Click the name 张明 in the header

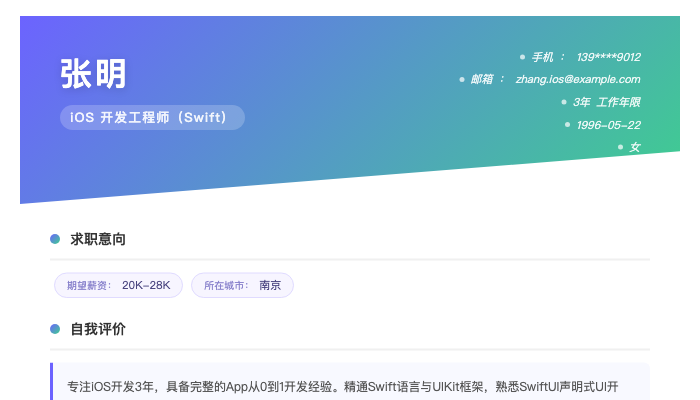(x=93, y=74)
